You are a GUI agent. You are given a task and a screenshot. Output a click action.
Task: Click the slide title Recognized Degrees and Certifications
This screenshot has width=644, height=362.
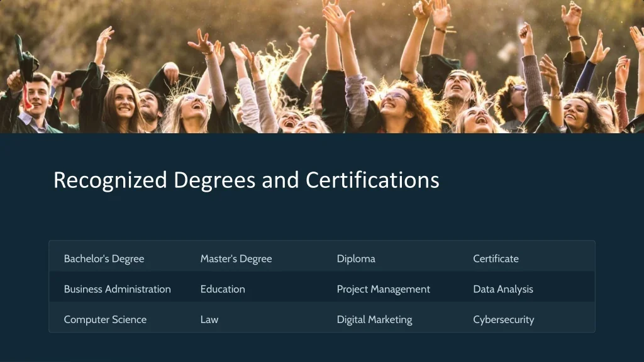[246, 180]
